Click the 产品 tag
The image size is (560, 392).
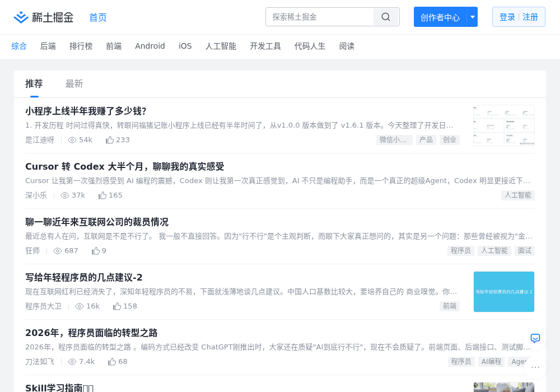pyautogui.click(x=426, y=140)
